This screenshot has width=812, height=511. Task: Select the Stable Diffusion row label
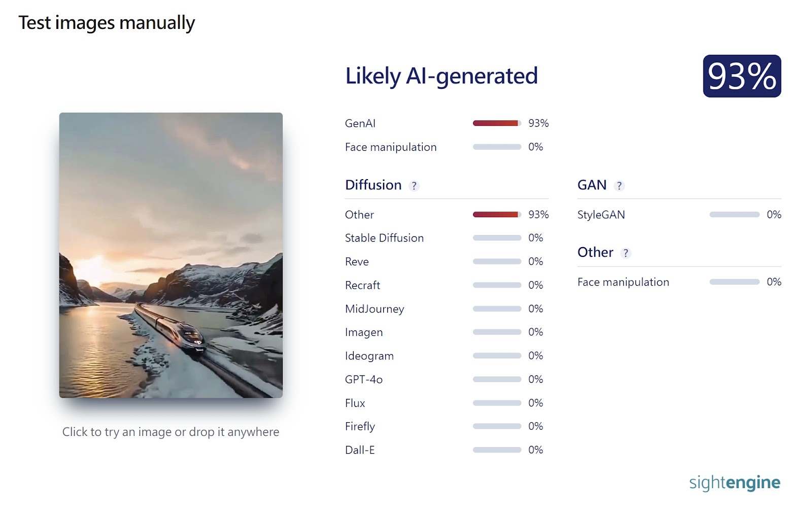point(384,238)
